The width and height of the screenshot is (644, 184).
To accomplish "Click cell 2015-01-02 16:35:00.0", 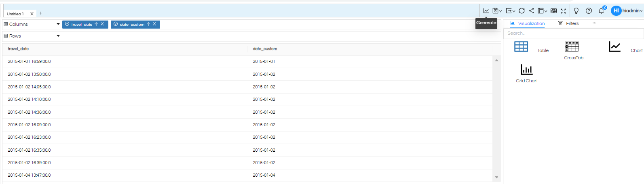I will point(29,151).
